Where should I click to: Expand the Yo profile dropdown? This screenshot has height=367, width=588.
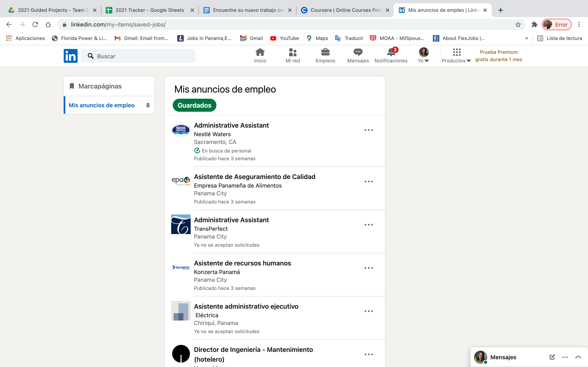click(423, 56)
